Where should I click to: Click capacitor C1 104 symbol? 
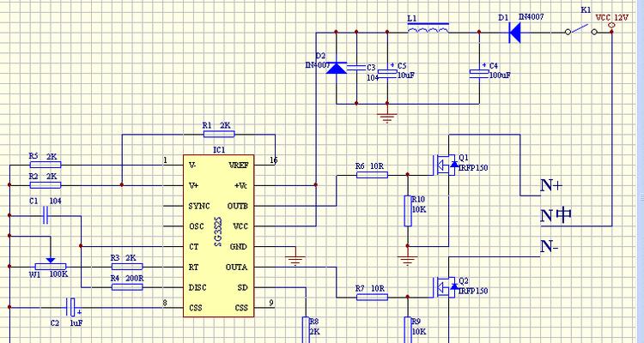click(x=46, y=215)
